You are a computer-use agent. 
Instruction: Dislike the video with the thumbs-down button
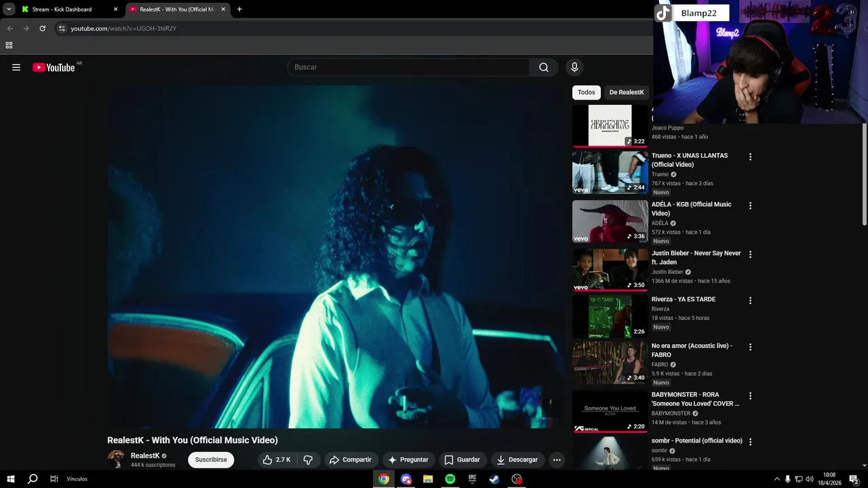(308, 460)
